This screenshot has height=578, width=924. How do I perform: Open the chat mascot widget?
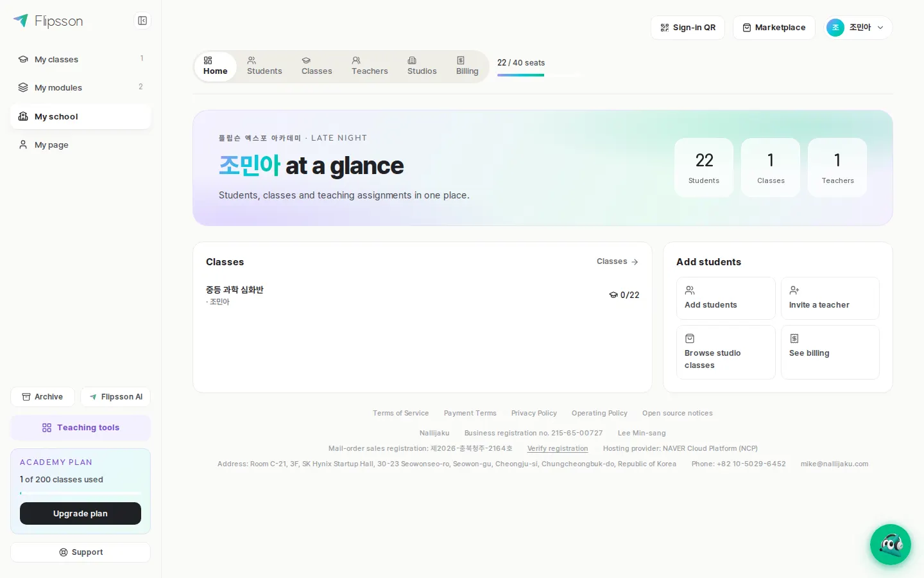point(891,545)
